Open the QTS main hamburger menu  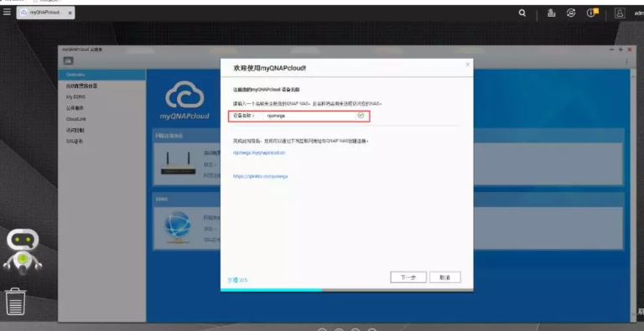click(7, 12)
